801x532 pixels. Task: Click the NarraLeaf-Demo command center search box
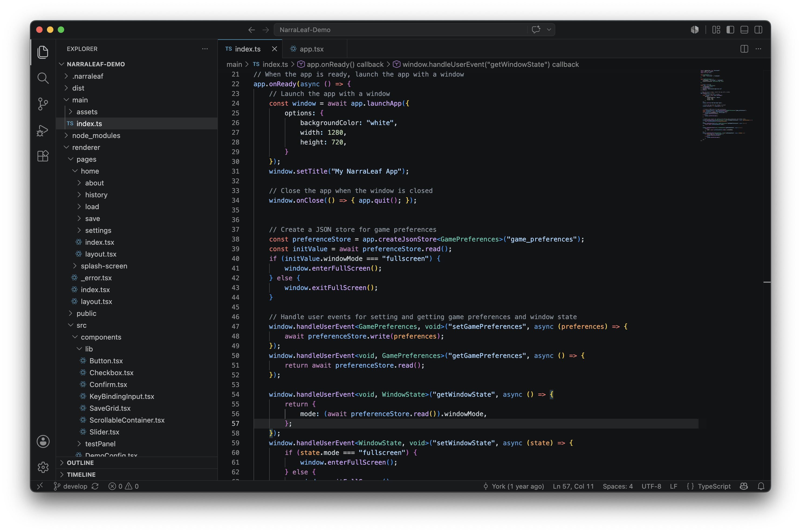pyautogui.click(x=414, y=30)
